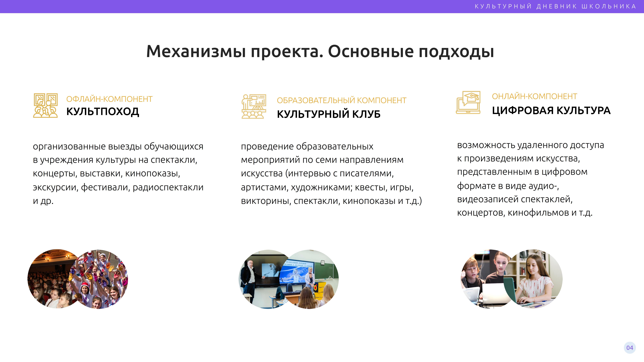Click the ОФЛАЙН-КОМПОНЕНТ label

(x=109, y=99)
